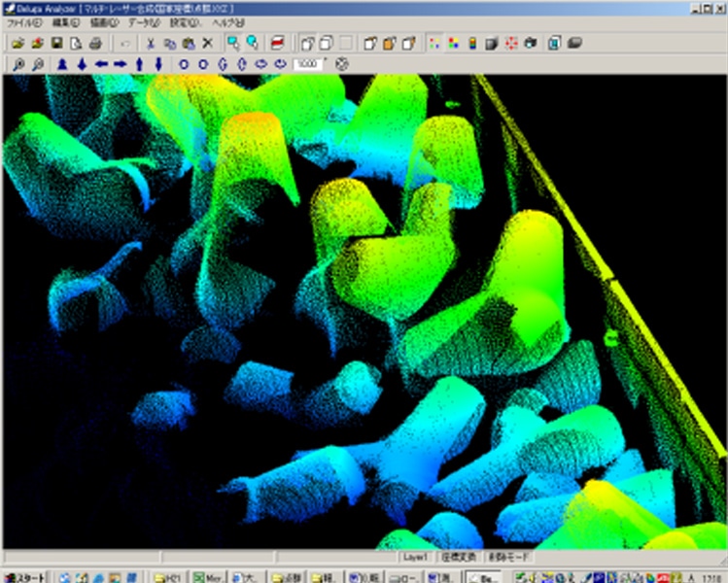Click the Beluga Analyzer taskbar button

(x=483, y=577)
